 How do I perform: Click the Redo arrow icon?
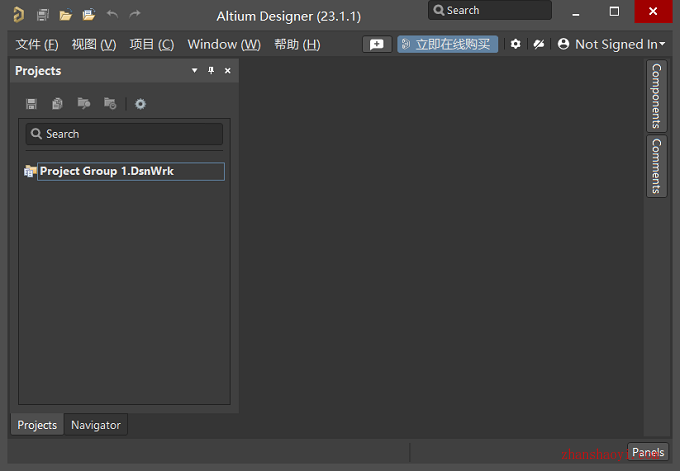[135, 14]
